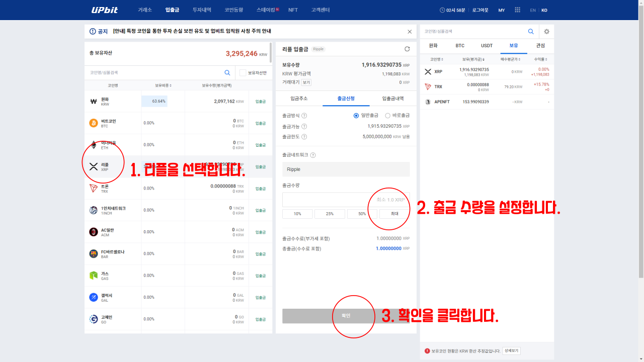
Task: Click the 50% amount button
Action: [x=362, y=214]
